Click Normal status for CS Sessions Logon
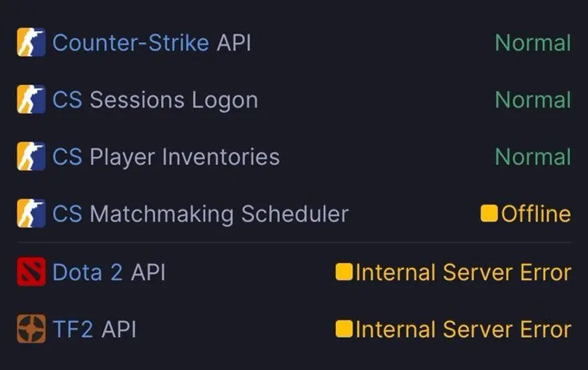Screen dimensions: 588x370 [x=533, y=100]
